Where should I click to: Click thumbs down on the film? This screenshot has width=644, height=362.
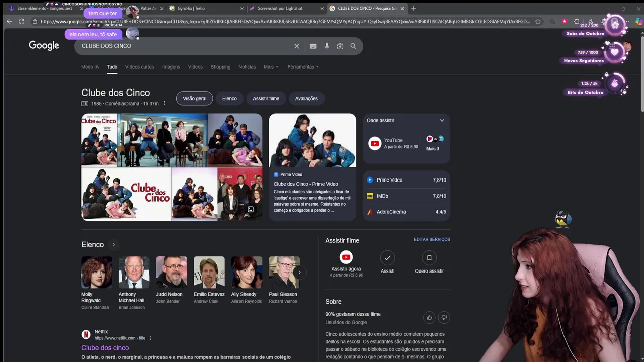(444, 317)
